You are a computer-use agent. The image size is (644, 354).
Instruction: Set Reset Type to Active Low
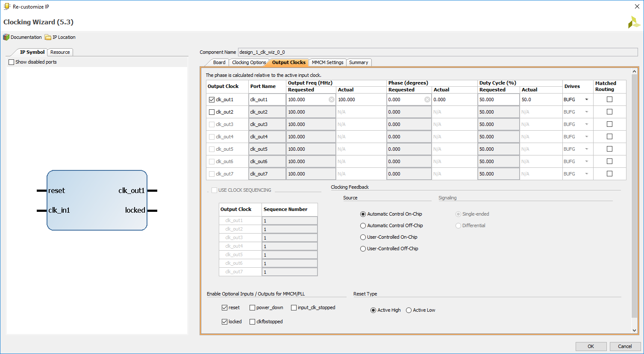click(409, 310)
